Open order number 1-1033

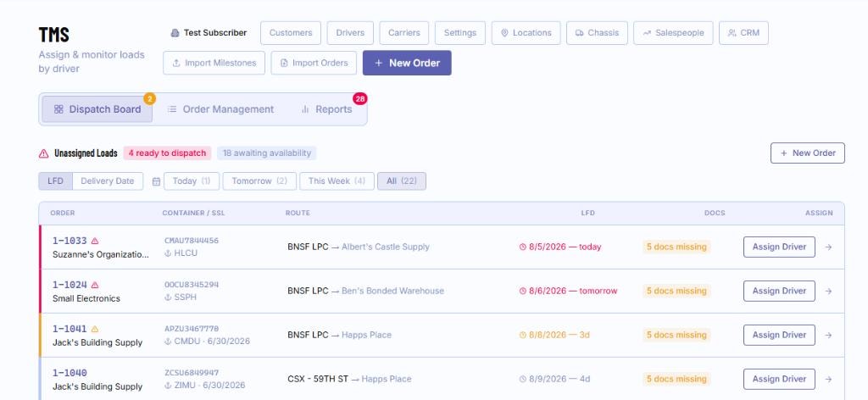70,241
